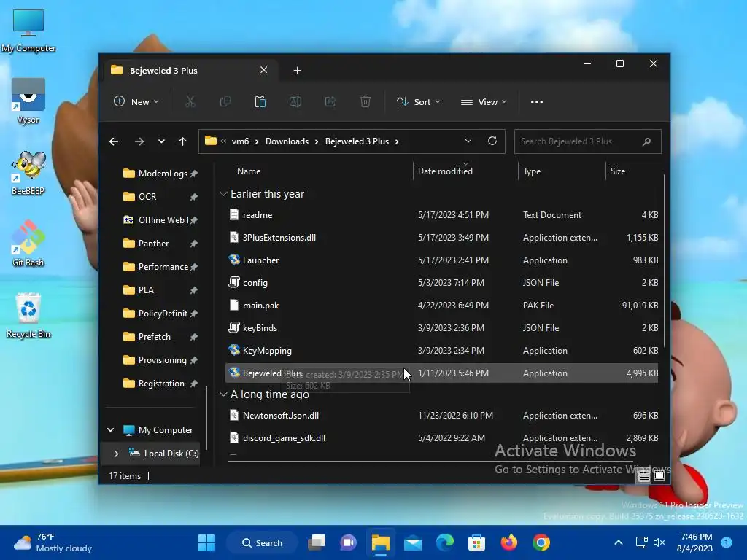The height and width of the screenshot is (560, 747).
Task: Open recent locations dropdown arrow
Action: pos(161,141)
